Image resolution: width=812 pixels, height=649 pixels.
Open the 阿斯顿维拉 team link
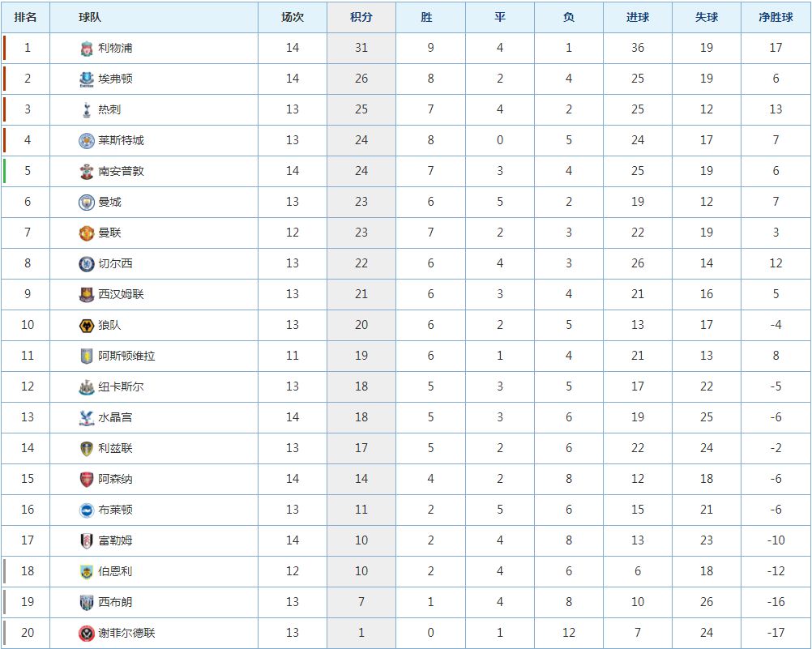click(127, 356)
